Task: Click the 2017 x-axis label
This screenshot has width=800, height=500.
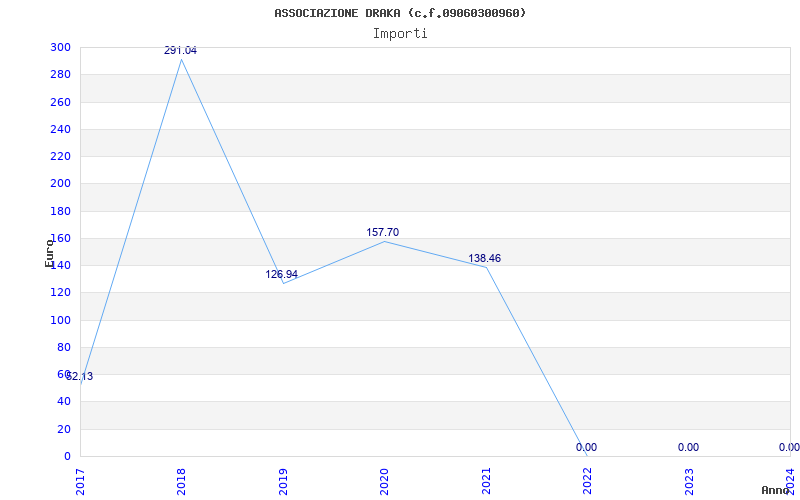Action: click(x=80, y=482)
